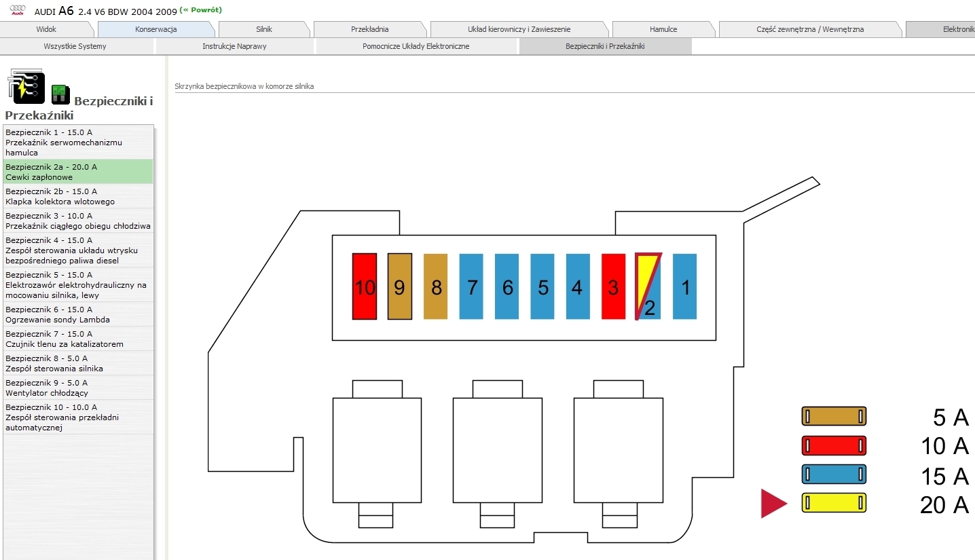Click the yellow lightning fuse box icon

26,87
